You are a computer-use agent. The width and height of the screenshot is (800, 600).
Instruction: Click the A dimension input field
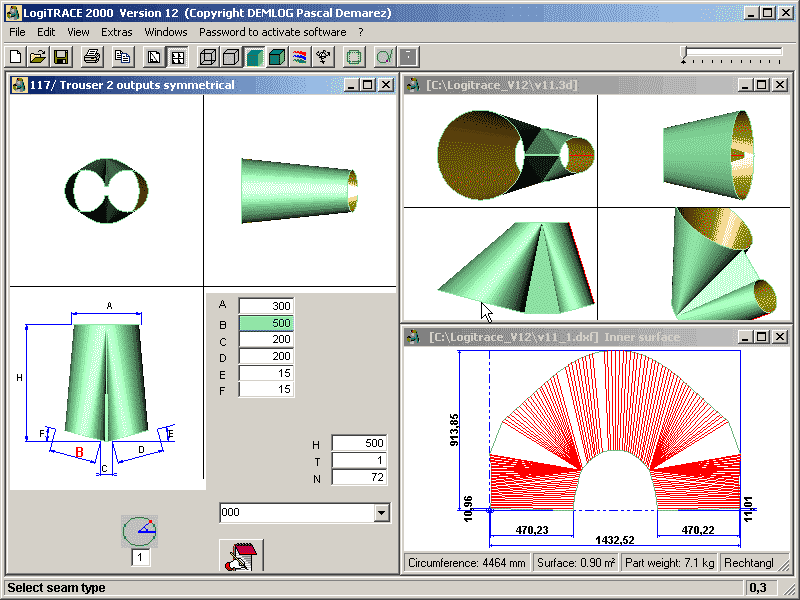[x=266, y=306]
